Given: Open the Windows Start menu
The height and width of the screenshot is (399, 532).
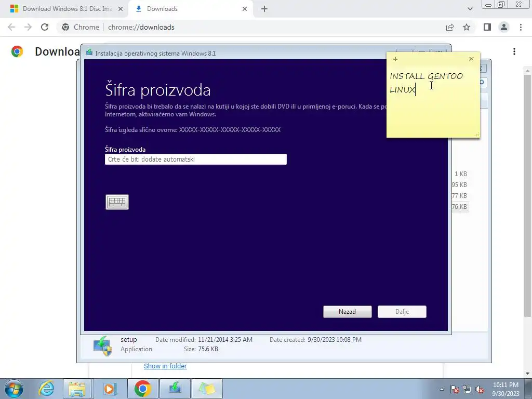Looking at the screenshot, I should (14, 389).
